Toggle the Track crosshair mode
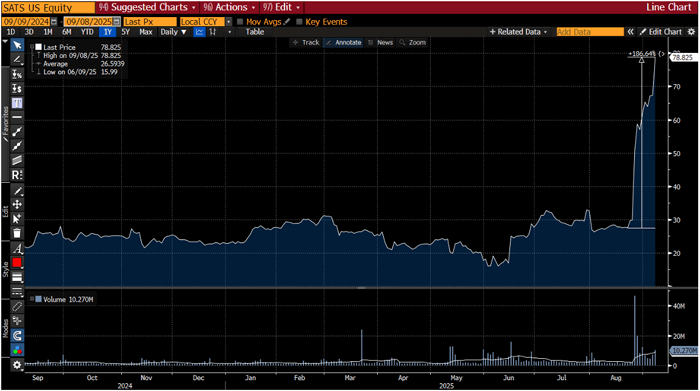This screenshot has height=391, width=700. [x=306, y=42]
